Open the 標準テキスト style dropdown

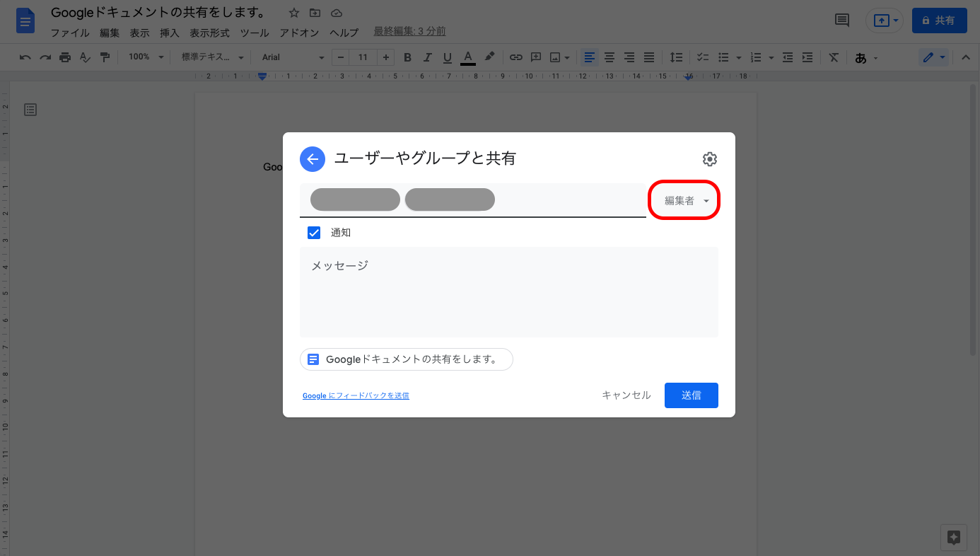212,57
